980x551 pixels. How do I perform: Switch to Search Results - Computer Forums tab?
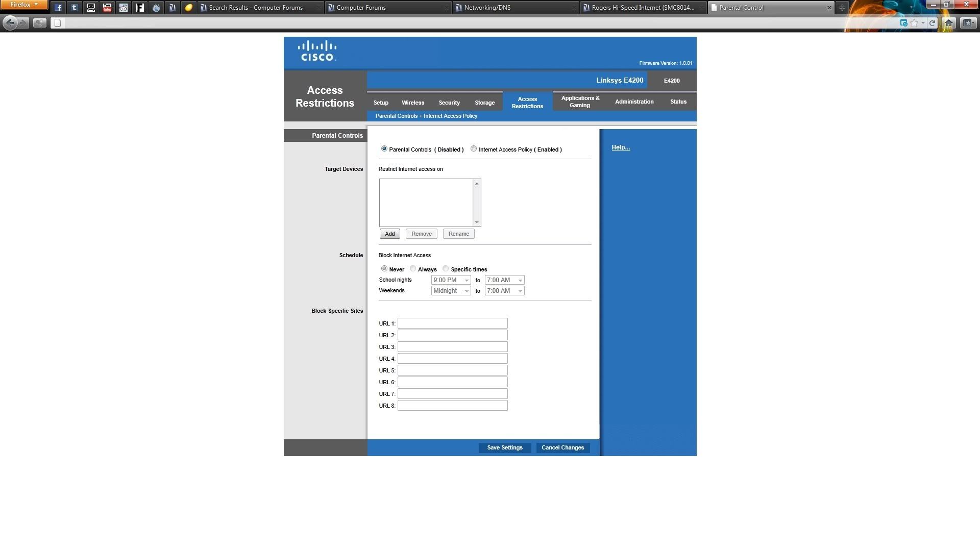point(260,8)
